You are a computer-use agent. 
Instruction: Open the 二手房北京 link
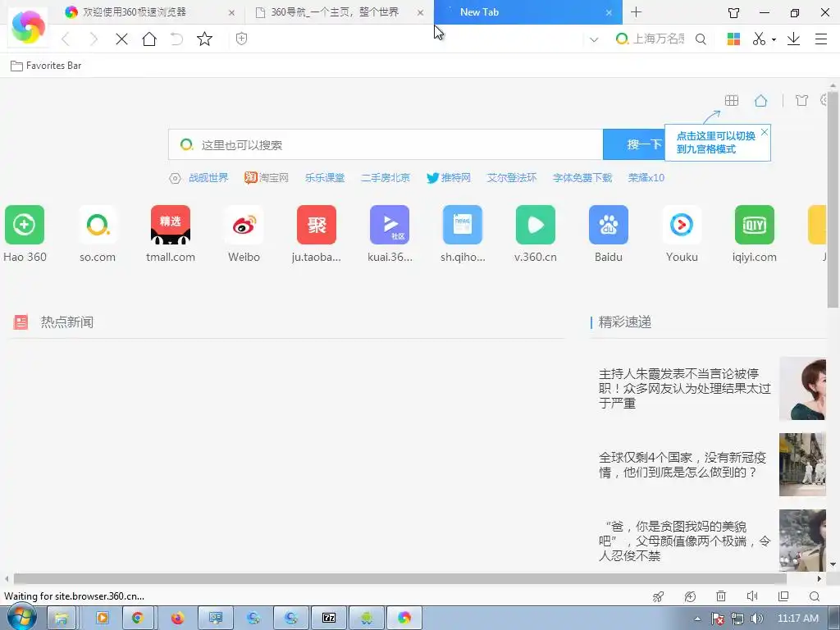click(x=386, y=178)
